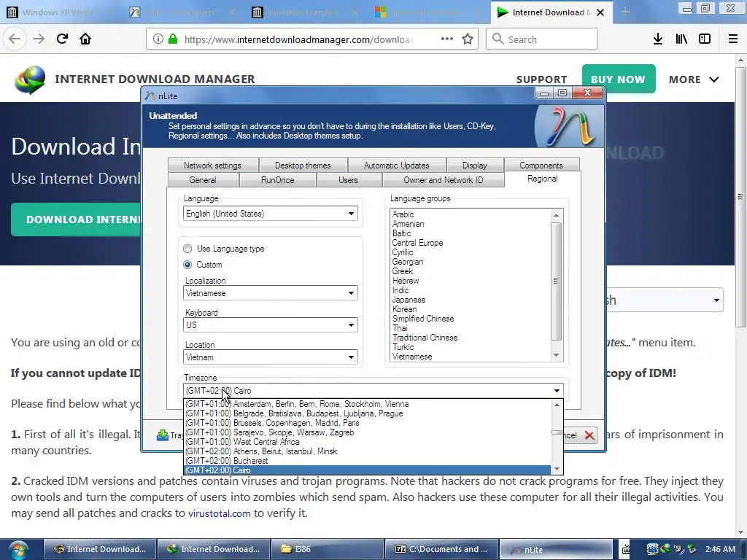
Task: Click the Language groups scrollbar thumb
Action: [x=556, y=281]
